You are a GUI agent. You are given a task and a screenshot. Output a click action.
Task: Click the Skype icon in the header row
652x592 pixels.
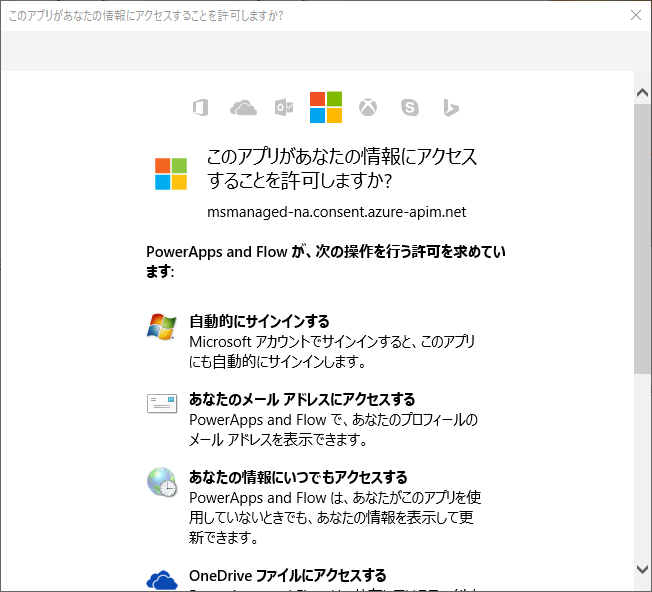(410, 108)
